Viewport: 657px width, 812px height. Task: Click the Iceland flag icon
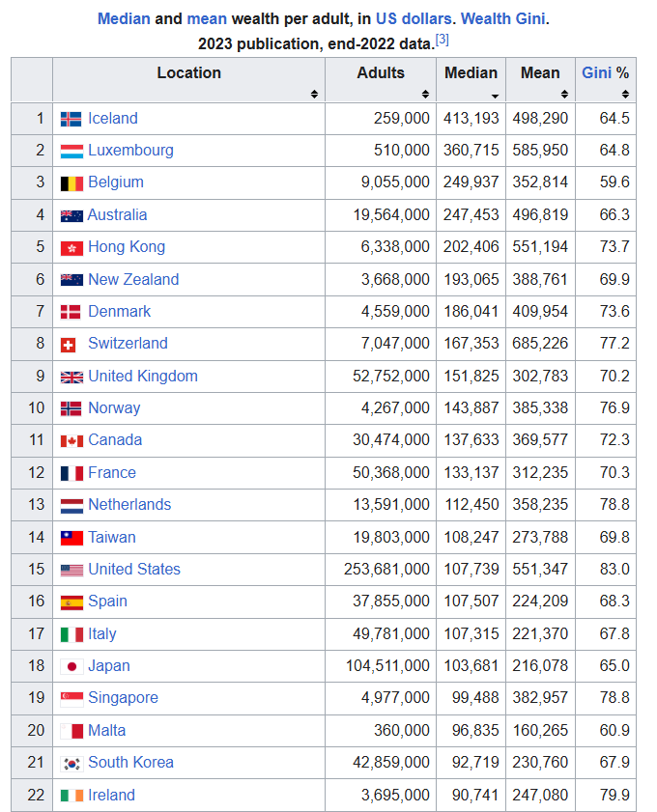(x=71, y=119)
